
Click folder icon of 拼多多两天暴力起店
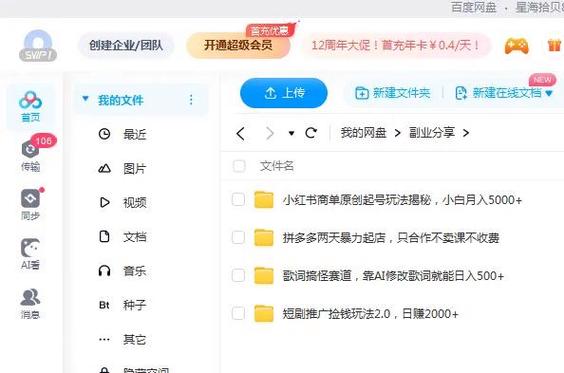(264, 238)
